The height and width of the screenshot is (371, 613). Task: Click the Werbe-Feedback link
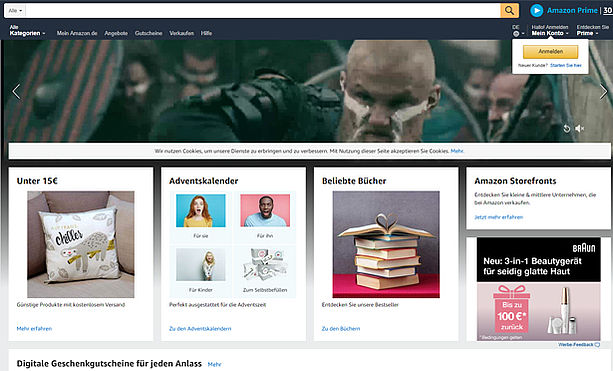tap(576, 345)
